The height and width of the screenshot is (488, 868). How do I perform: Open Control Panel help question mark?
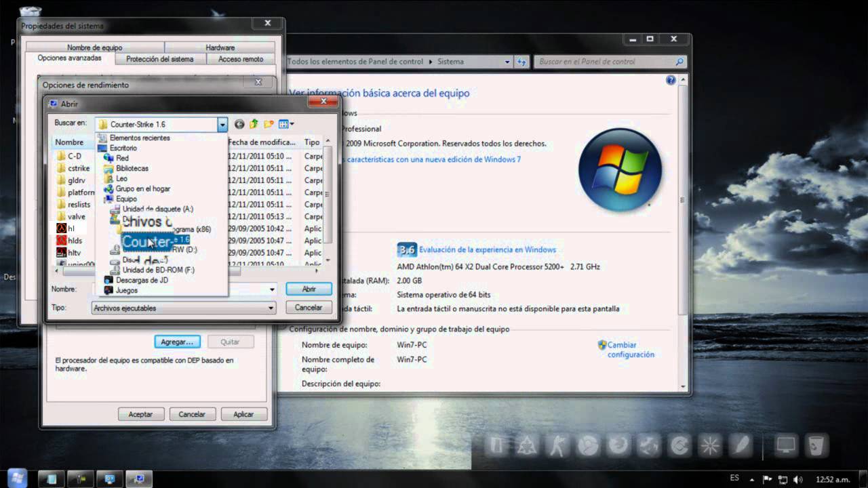click(671, 80)
